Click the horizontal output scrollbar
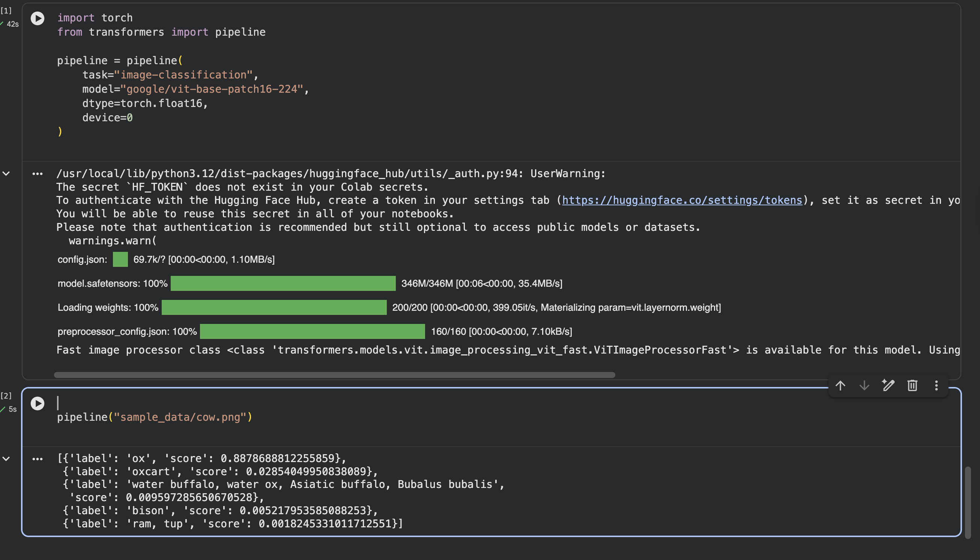The width and height of the screenshot is (980, 560). tap(335, 375)
